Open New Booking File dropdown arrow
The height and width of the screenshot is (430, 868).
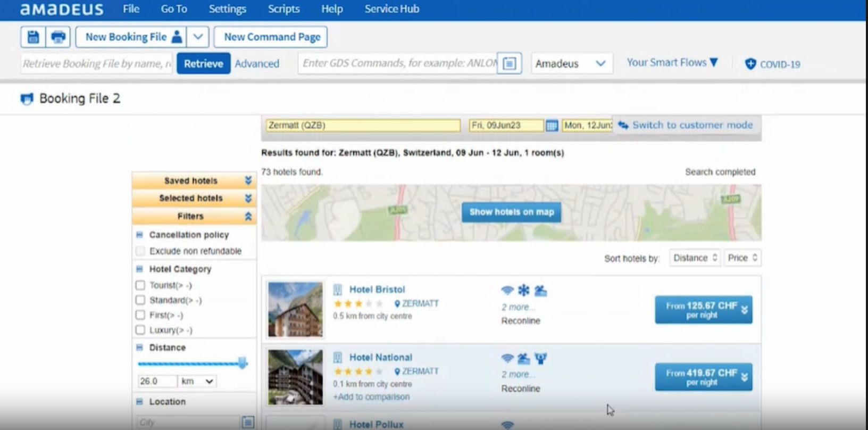(198, 37)
